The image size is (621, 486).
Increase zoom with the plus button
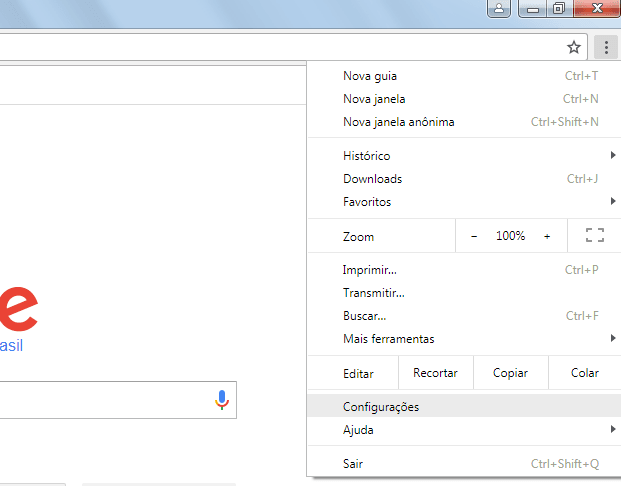point(547,236)
